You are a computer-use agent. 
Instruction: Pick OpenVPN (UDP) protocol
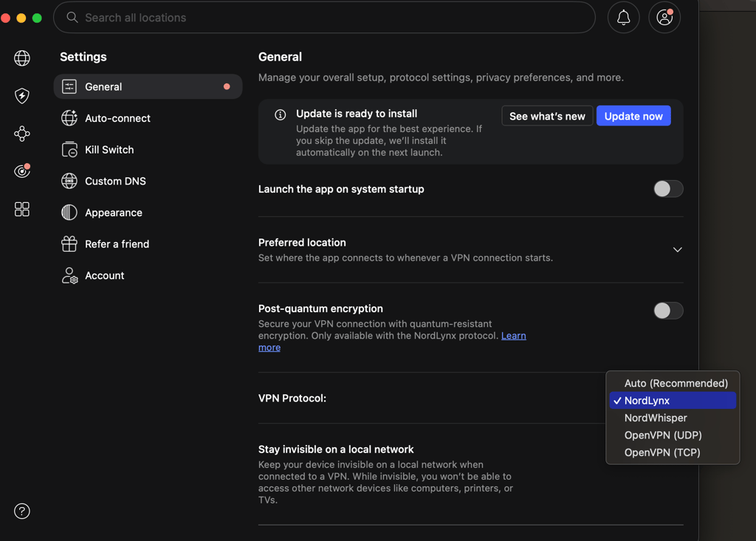(673, 435)
